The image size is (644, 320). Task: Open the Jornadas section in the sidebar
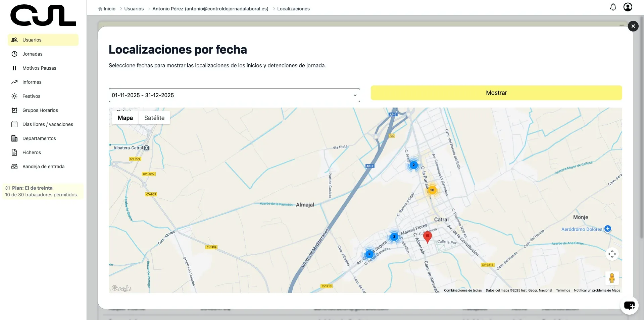(32, 54)
